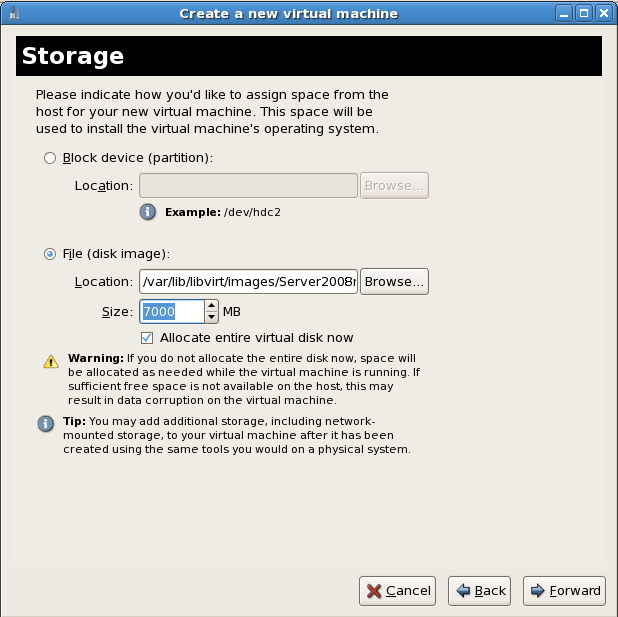Click the disabled Browse button for block device
Image resolution: width=618 pixels, height=617 pixels.
coord(394,185)
